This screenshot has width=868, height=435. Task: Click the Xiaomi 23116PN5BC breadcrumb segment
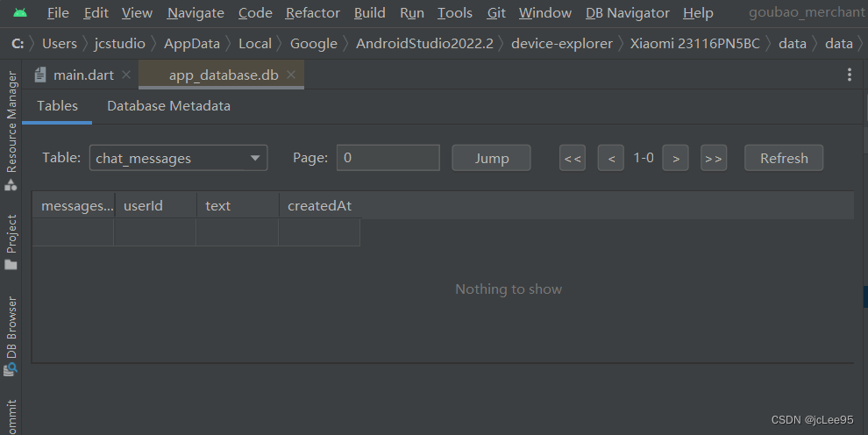[x=694, y=43]
